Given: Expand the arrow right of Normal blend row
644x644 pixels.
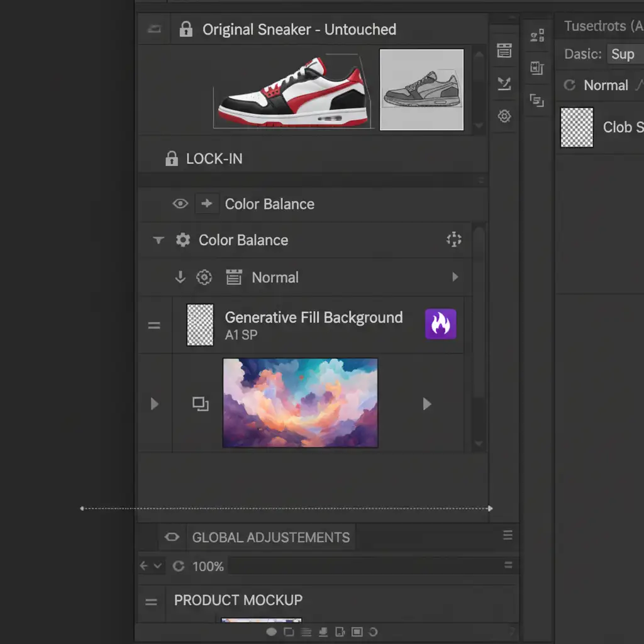Looking at the screenshot, I should (x=455, y=277).
